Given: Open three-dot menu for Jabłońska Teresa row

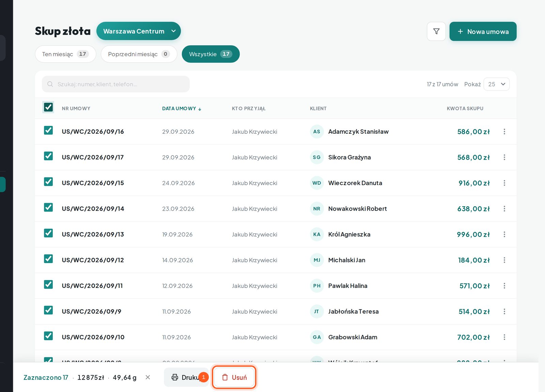Looking at the screenshot, I should pos(504,311).
